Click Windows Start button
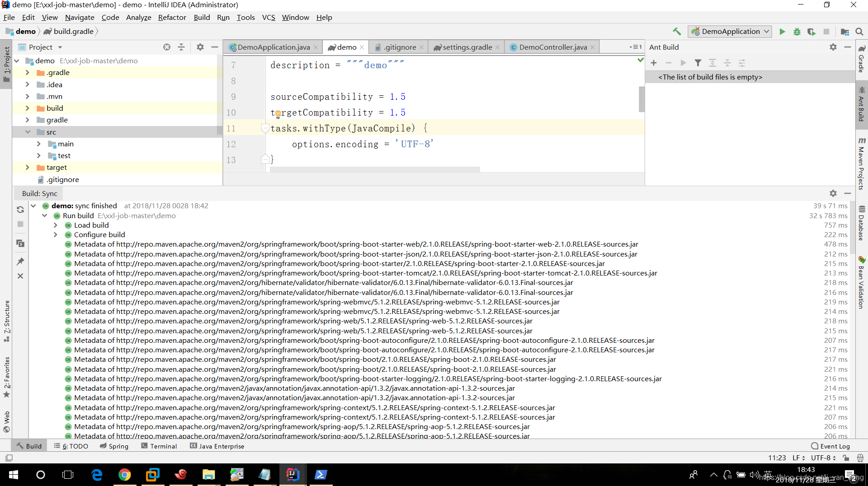The width and height of the screenshot is (868, 486). coord(14,475)
